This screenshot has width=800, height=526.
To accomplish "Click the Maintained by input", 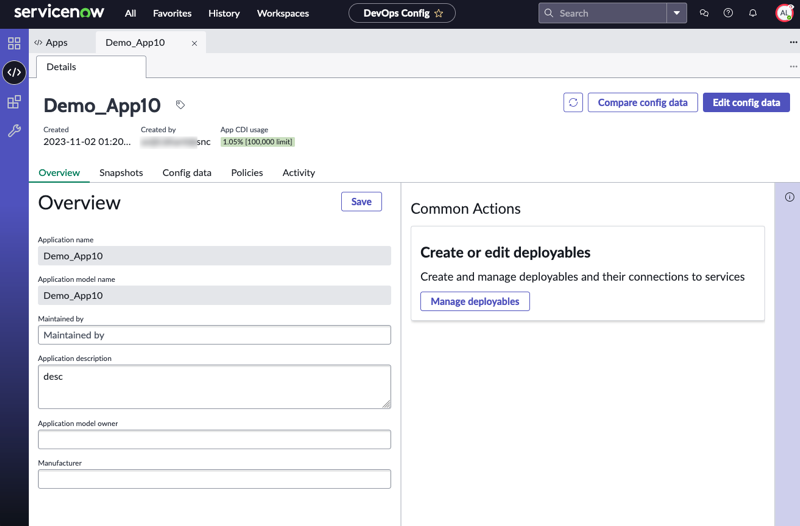I will tap(214, 335).
